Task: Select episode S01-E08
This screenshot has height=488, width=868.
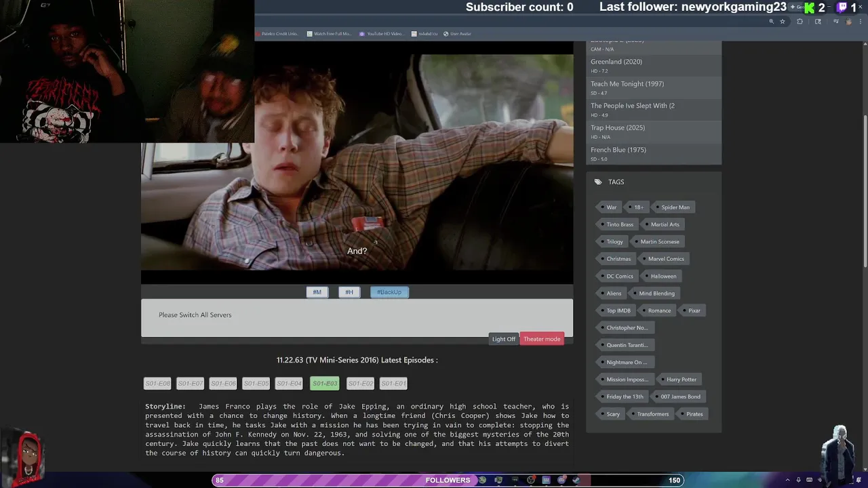Action: point(157,384)
